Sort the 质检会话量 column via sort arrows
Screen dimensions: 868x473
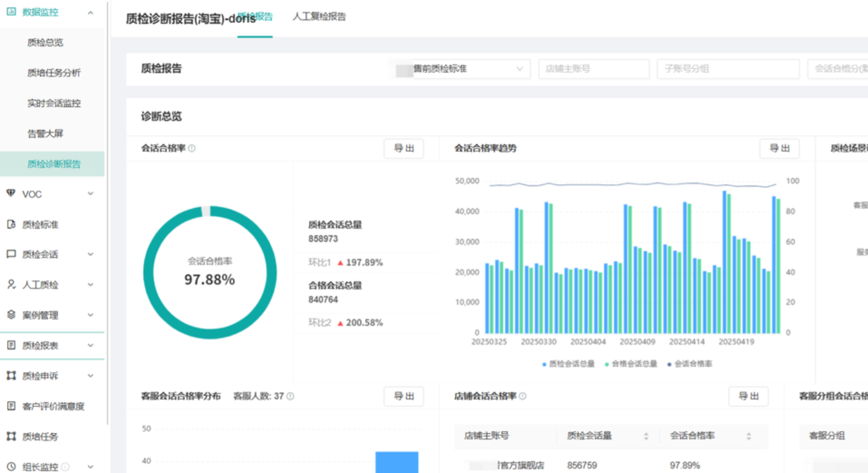point(646,436)
